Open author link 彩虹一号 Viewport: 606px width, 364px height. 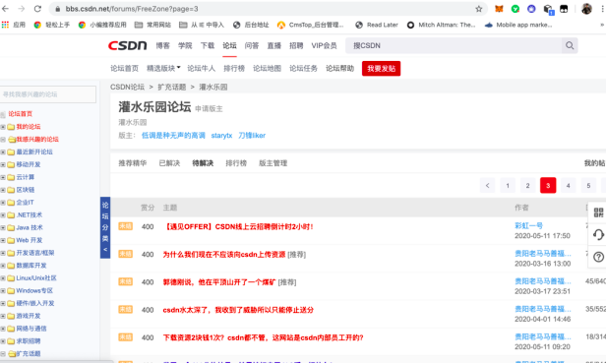(x=528, y=225)
